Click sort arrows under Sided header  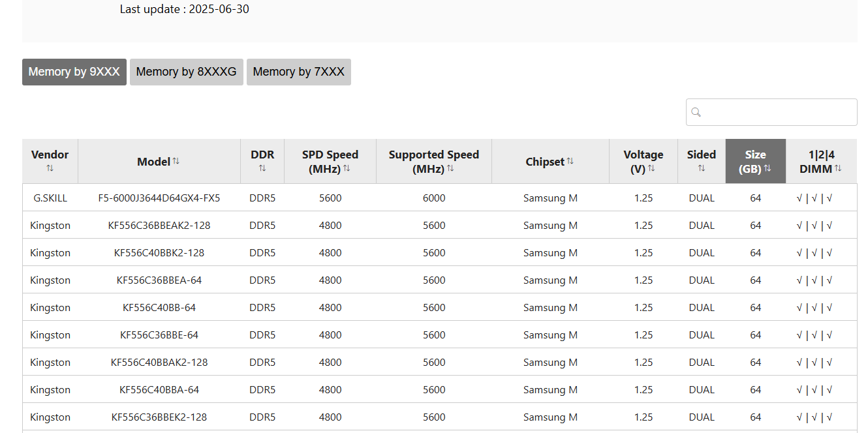point(702,168)
